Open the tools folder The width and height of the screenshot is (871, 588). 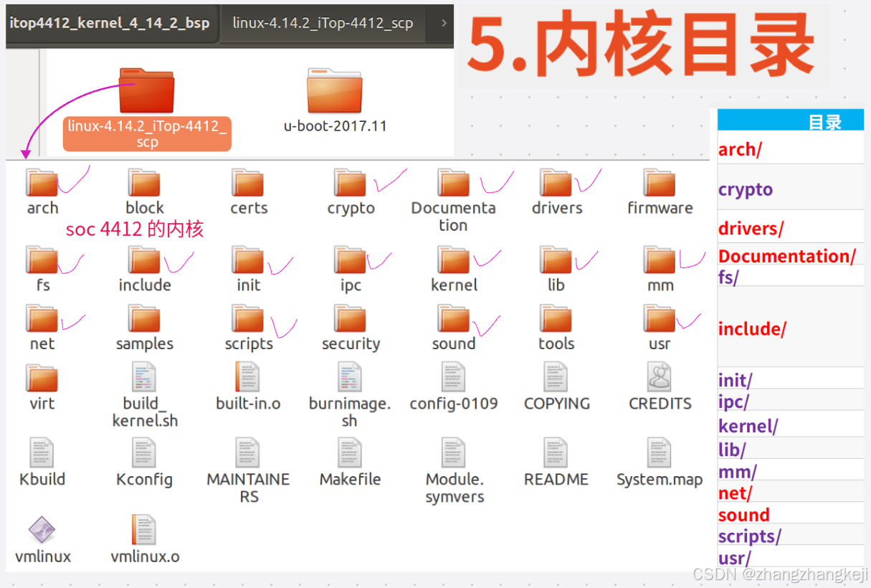[556, 318]
